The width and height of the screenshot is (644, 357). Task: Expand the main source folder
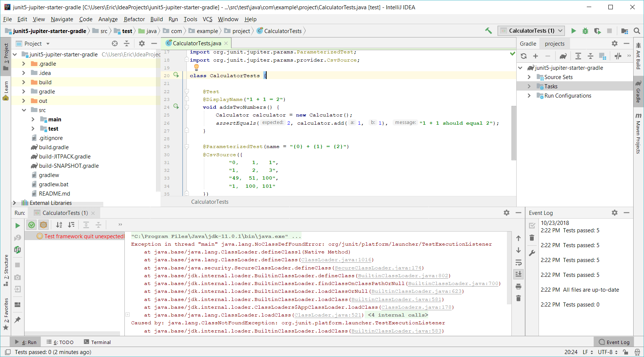click(x=33, y=119)
